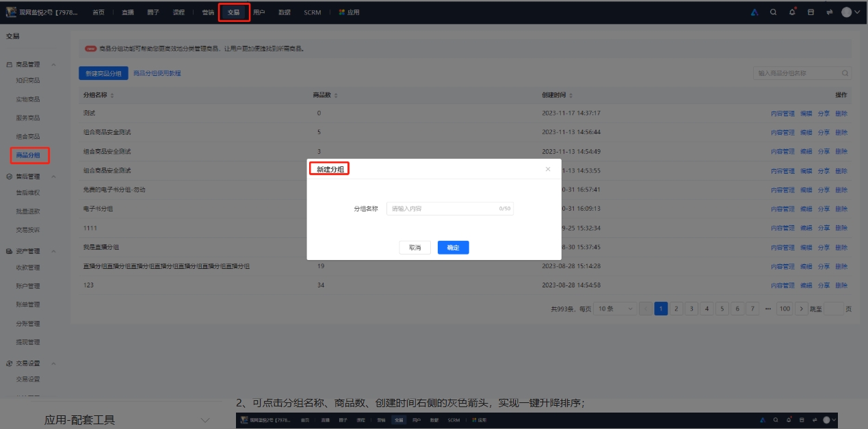Collapse the 商品管理 sidebar section

(53, 64)
